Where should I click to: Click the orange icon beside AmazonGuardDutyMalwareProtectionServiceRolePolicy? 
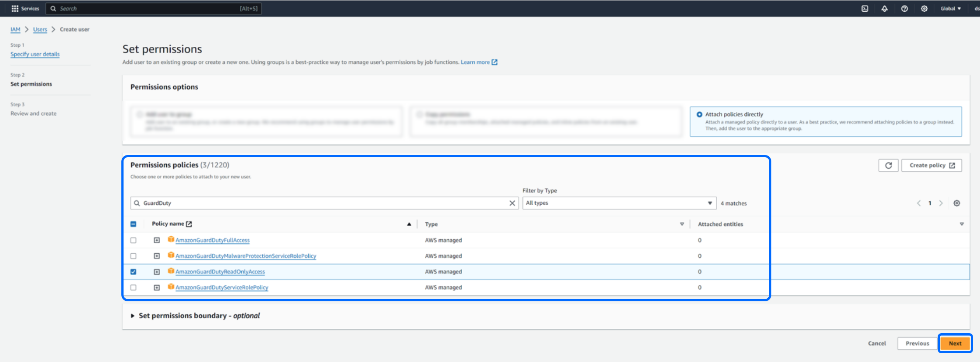[171, 255]
